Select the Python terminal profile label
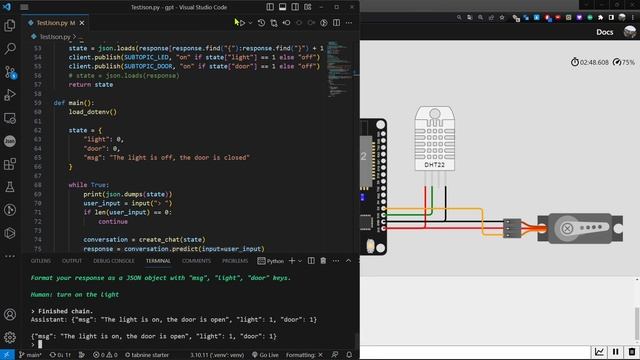 click(271, 261)
